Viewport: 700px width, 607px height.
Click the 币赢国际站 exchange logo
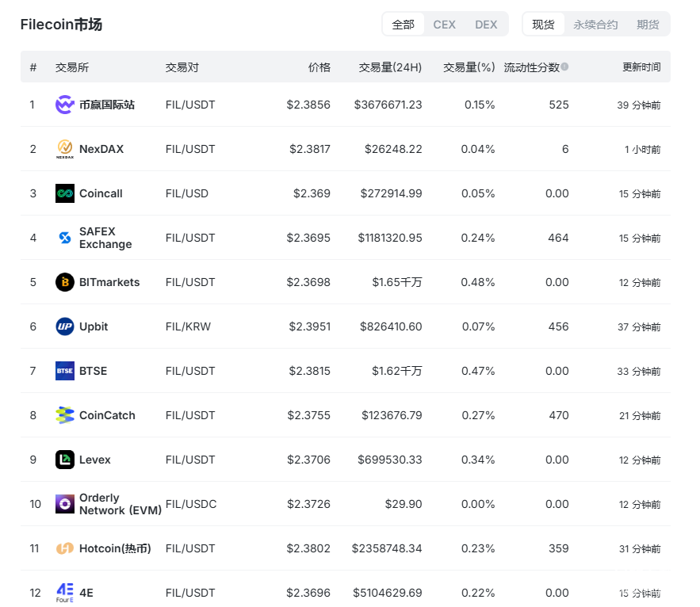[65, 105]
